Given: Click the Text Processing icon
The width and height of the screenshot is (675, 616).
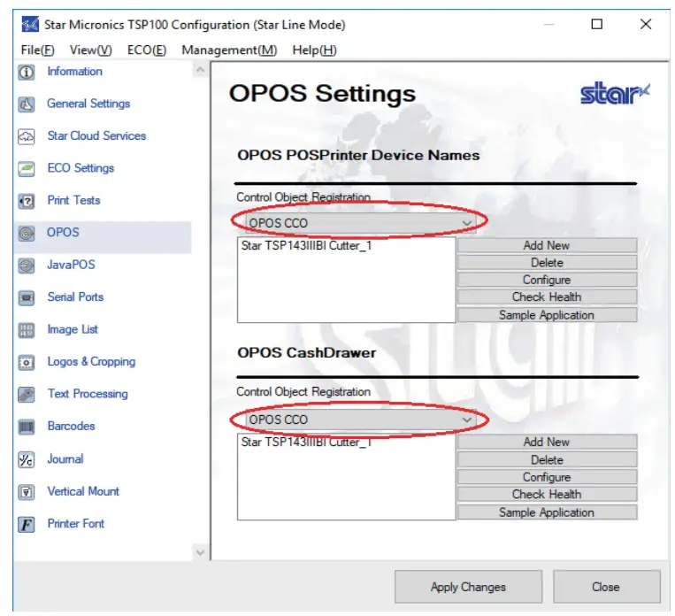Looking at the screenshot, I should point(27,395).
